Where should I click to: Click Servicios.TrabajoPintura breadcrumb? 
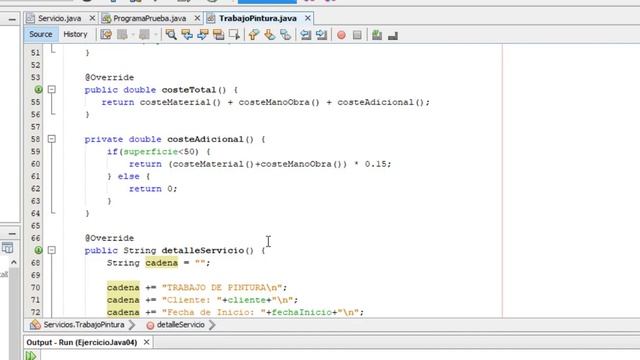(84, 325)
